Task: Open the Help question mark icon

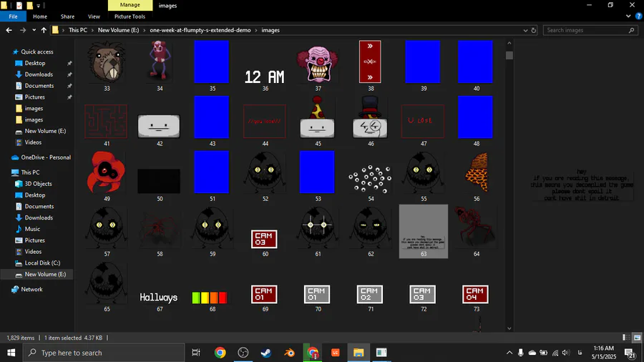Action: 639,16
